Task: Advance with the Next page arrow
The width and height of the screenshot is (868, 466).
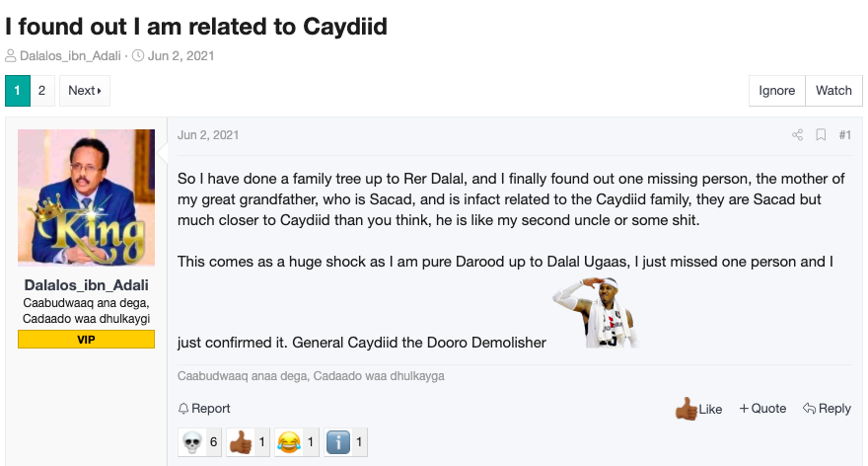Action: [x=85, y=90]
